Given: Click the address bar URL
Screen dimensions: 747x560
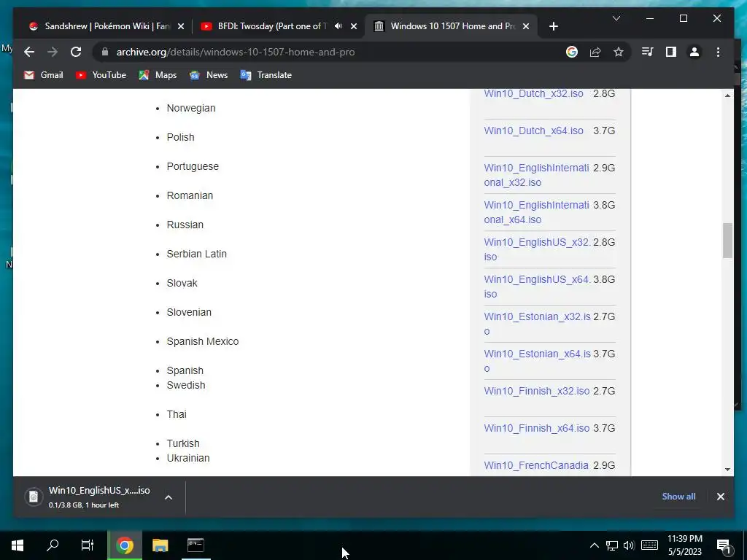Looking at the screenshot, I should coord(236,52).
